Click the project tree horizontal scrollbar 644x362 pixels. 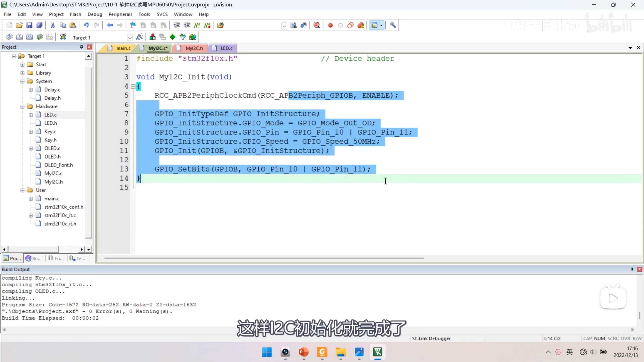(x=34, y=249)
